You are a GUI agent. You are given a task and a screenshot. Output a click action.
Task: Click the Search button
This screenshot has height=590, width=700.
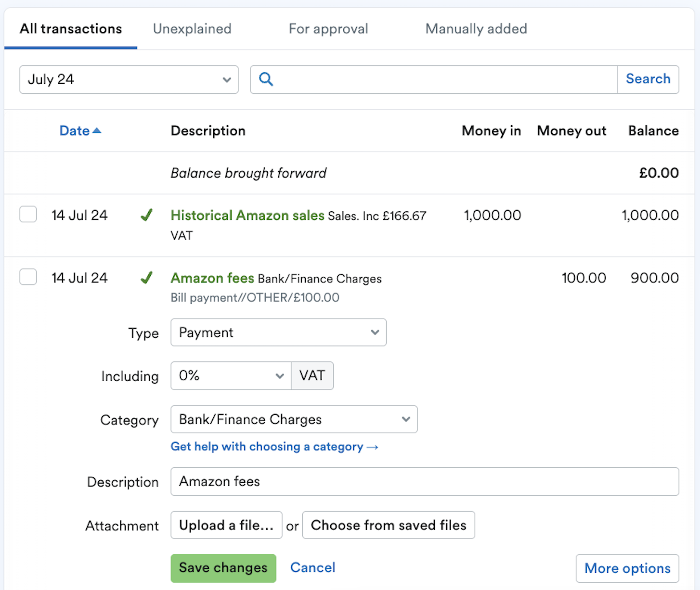[648, 79]
